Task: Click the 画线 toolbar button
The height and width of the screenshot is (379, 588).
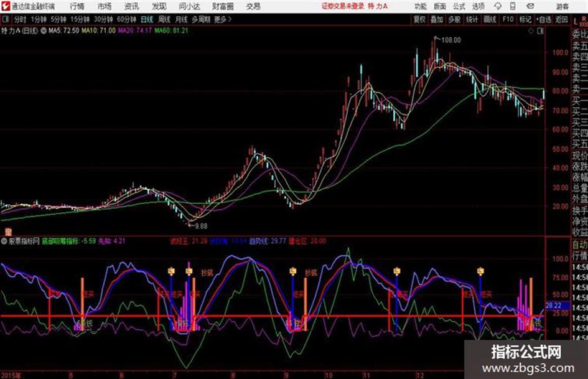Action: pos(490,19)
